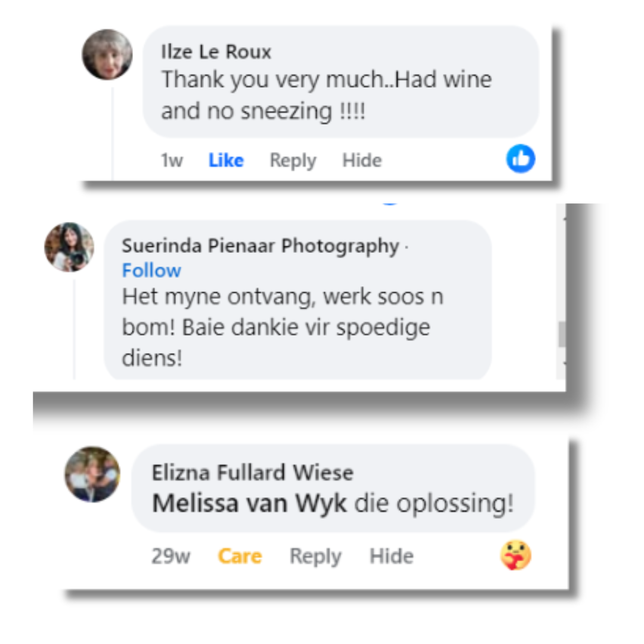Open the Elizna Fullard Wiese name link
Viewport: 644px width, 644px height.
click(253, 472)
